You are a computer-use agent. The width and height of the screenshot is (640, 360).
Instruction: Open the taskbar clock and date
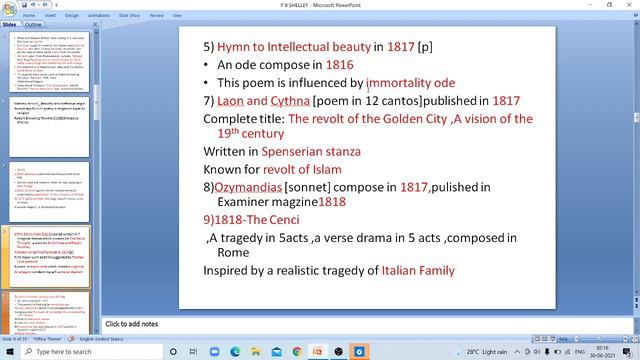[x=602, y=352]
